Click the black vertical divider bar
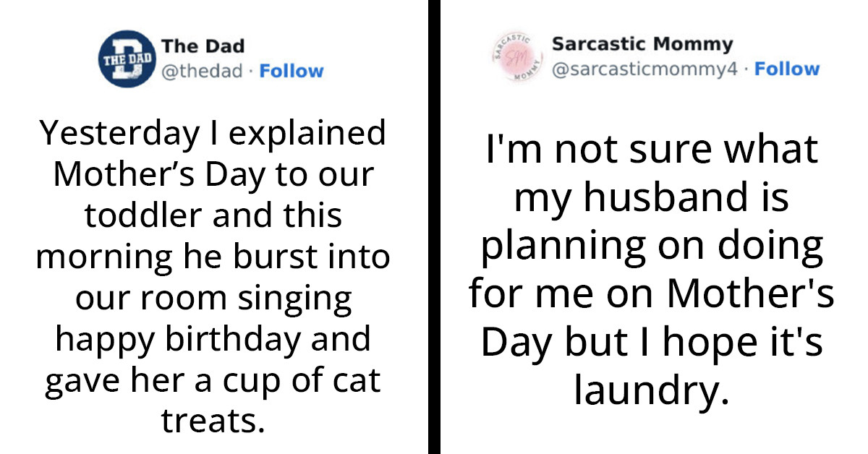 click(433, 227)
